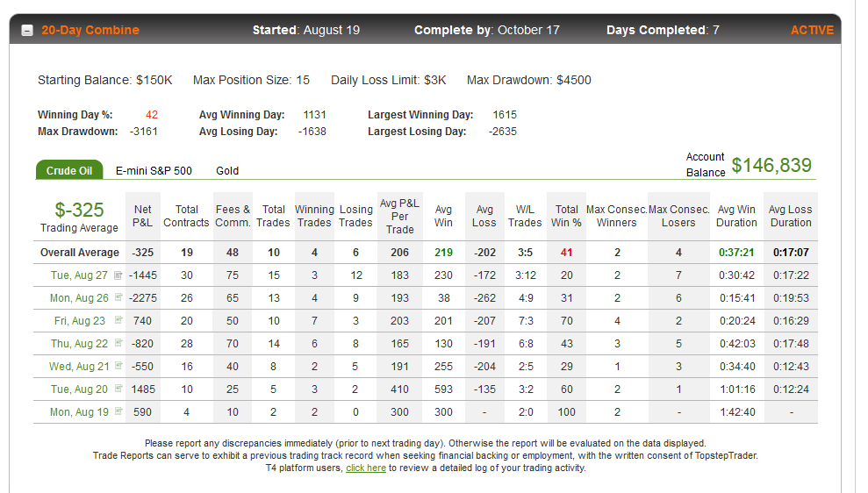Open the note icon beside Fri, Aug 23

(118, 320)
